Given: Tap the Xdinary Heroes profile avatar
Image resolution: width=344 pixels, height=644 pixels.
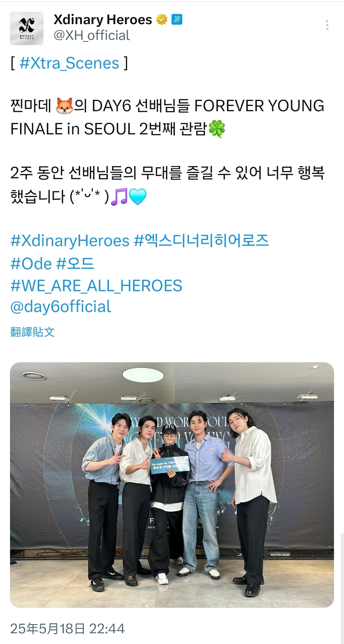Looking at the screenshot, I should click(x=27, y=28).
